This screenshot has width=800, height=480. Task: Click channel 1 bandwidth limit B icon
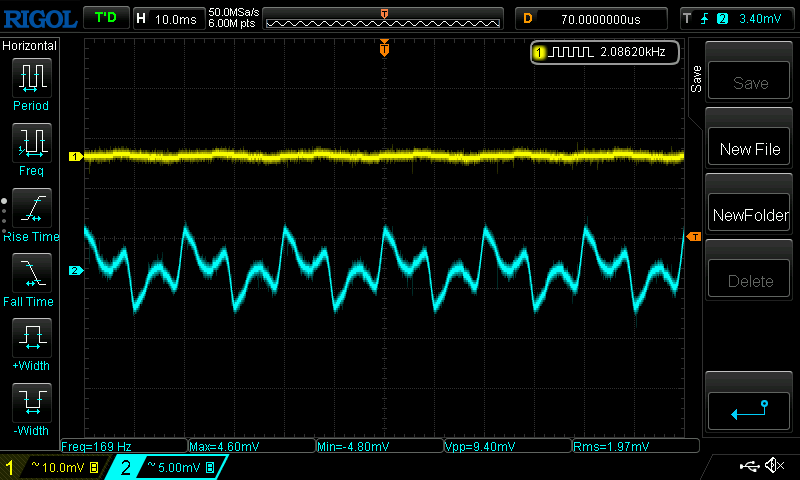(94, 467)
